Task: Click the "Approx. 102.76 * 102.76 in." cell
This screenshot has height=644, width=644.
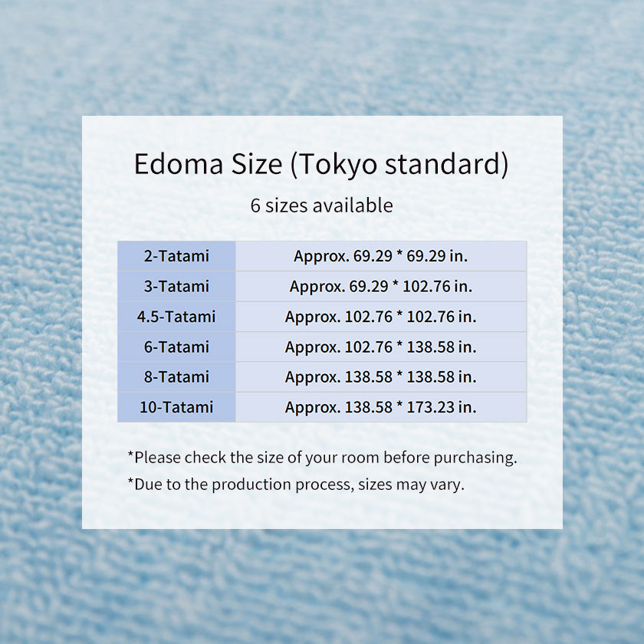Action: coord(380,317)
